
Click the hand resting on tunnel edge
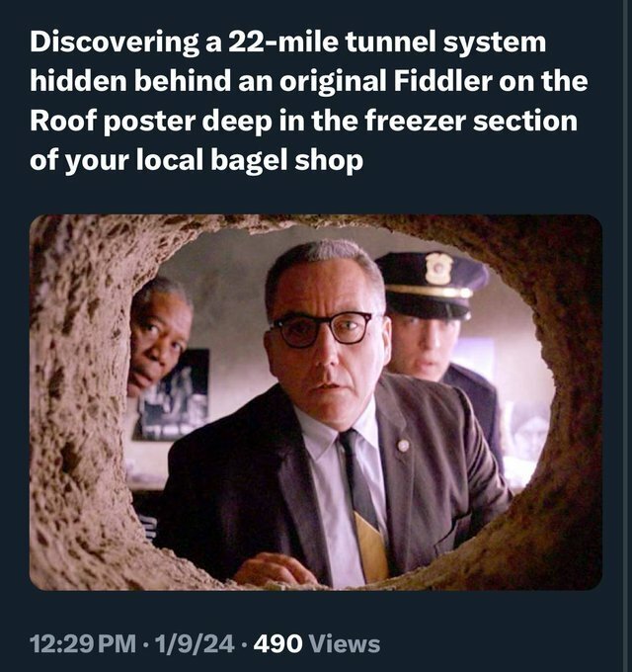[x=275, y=569]
